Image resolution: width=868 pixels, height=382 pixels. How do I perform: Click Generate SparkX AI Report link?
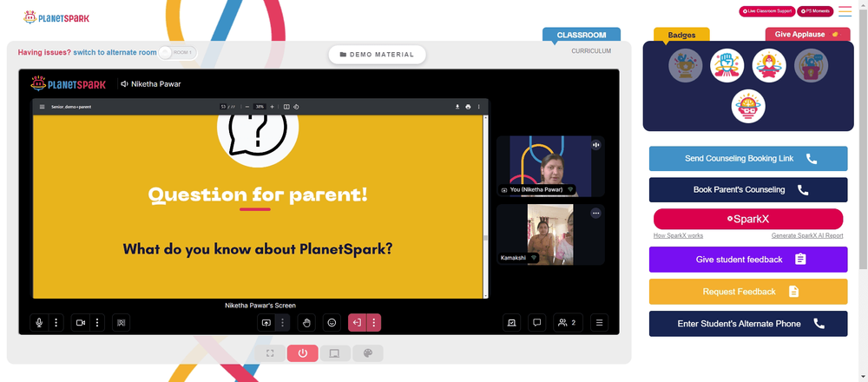807,236
